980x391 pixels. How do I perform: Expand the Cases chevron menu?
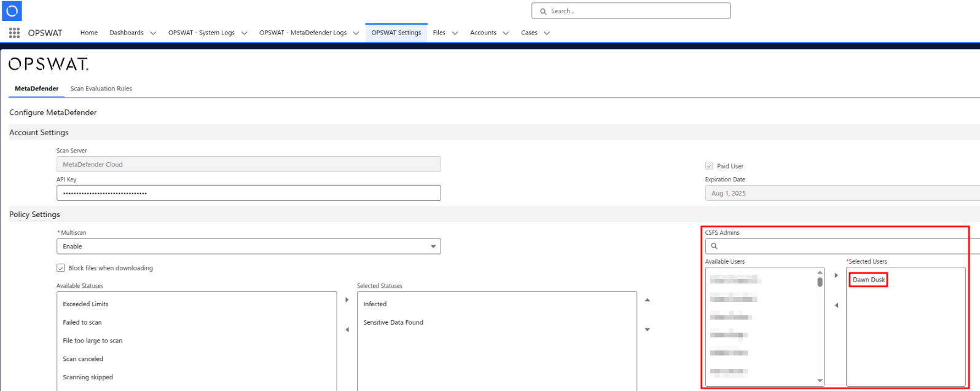tap(547, 33)
